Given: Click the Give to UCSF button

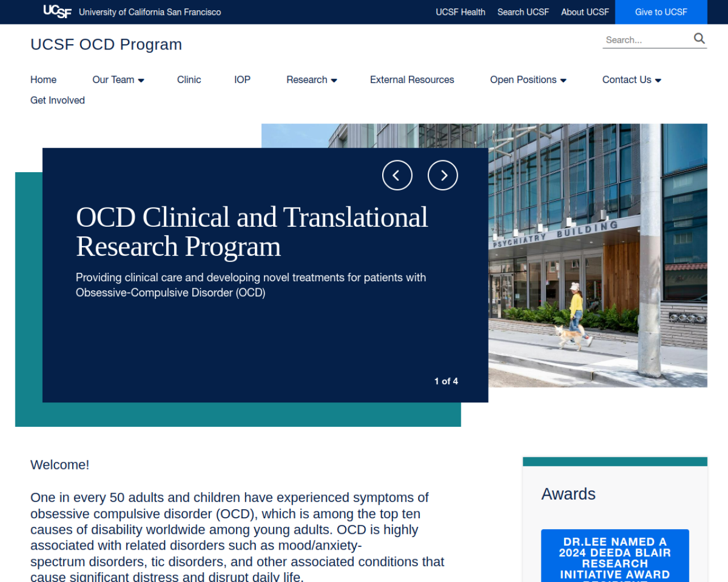Looking at the screenshot, I should pos(661,12).
